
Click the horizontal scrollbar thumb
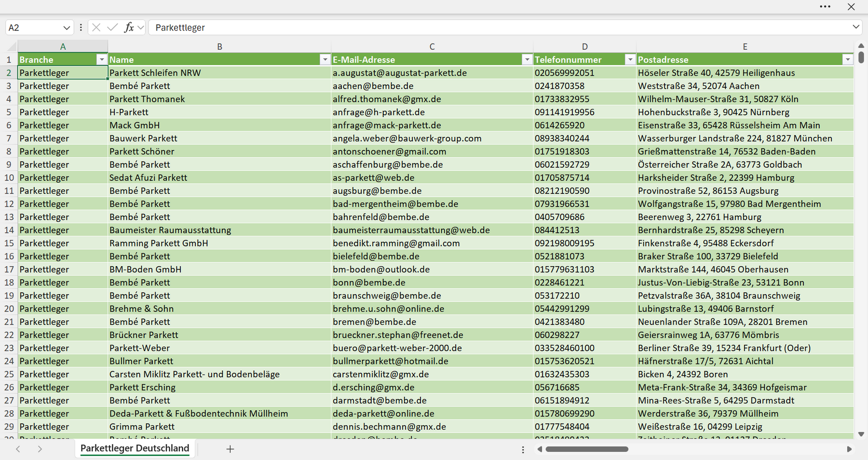click(587, 449)
